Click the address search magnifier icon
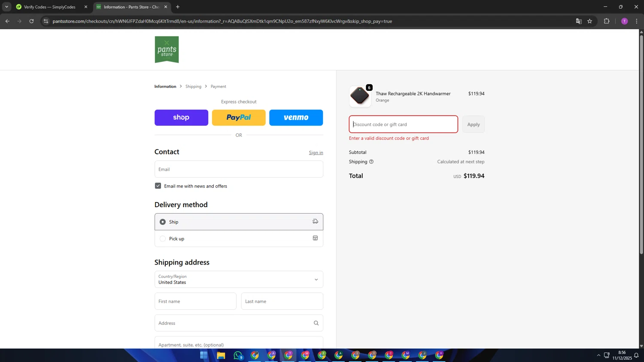The image size is (644, 362). coord(316,323)
